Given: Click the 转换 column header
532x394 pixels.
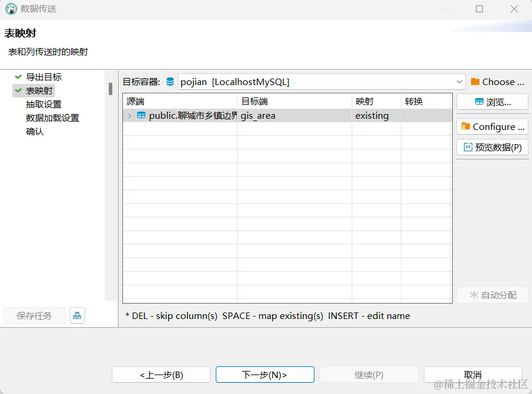Looking at the screenshot, I should pyautogui.click(x=426, y=102).
